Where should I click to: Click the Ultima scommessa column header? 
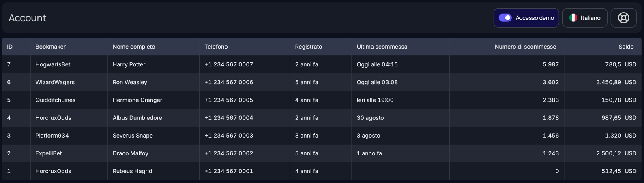coord(382,47)
